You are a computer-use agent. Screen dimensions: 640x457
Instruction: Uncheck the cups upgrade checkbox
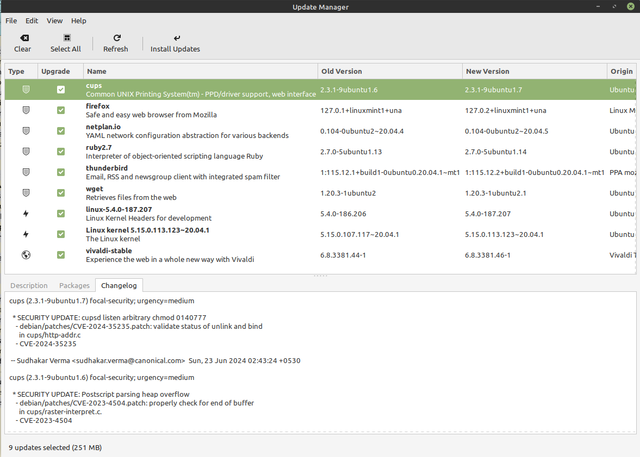pos(61,89)
